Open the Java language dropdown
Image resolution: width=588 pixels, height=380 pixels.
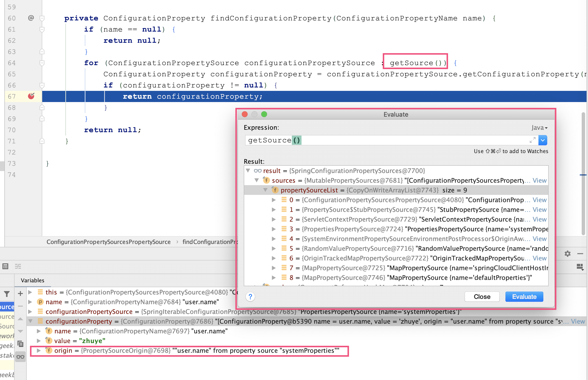tap(539, 128)
